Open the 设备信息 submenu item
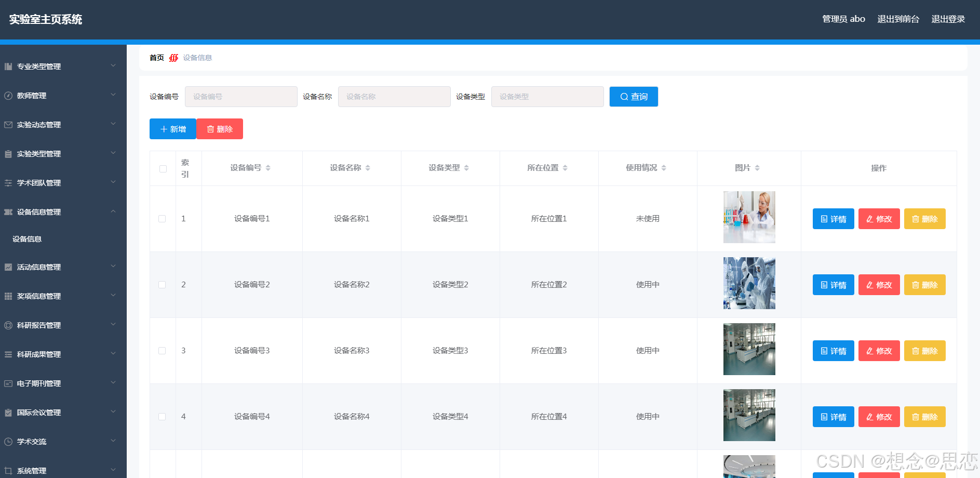The height and width of the screenshot is (478, 980). click(x=27, y=239)
